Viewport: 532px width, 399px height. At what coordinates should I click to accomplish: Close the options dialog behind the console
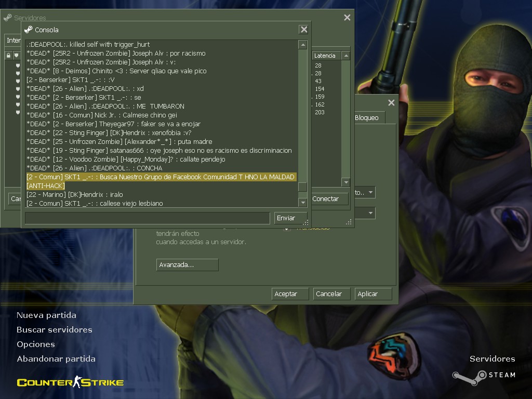click(391, 102)
